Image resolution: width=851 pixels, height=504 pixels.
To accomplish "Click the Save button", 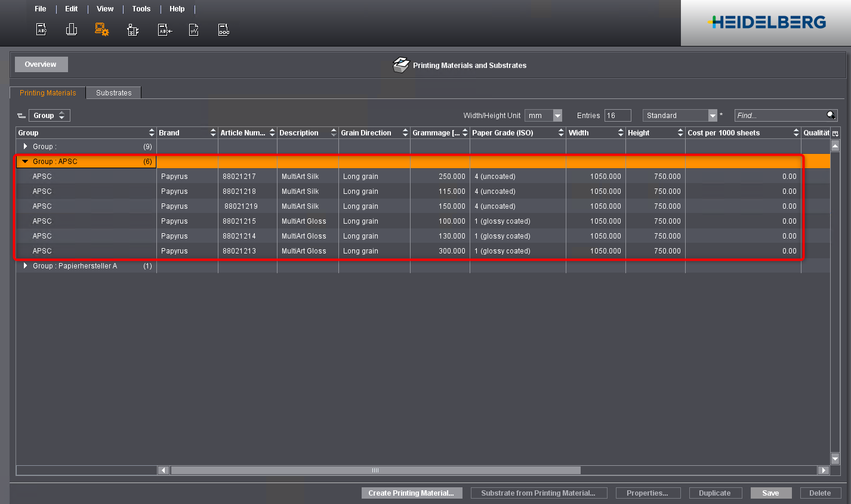I will pyautogui.click(x=771, y=493).
